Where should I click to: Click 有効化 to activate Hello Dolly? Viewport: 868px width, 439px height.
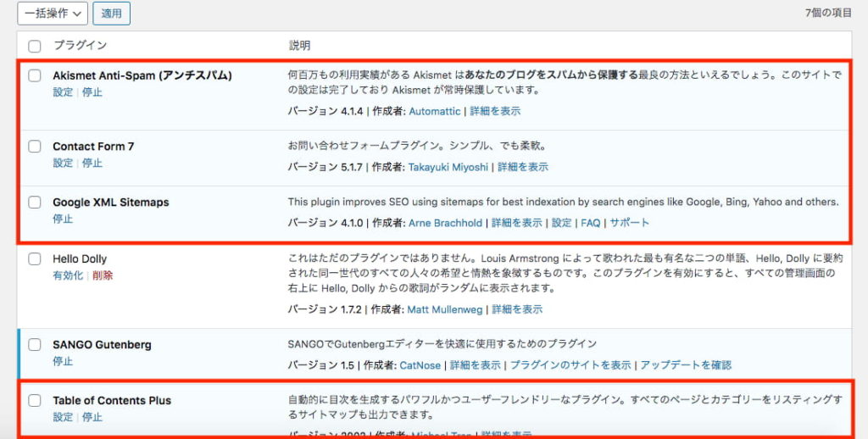(68, 275)
